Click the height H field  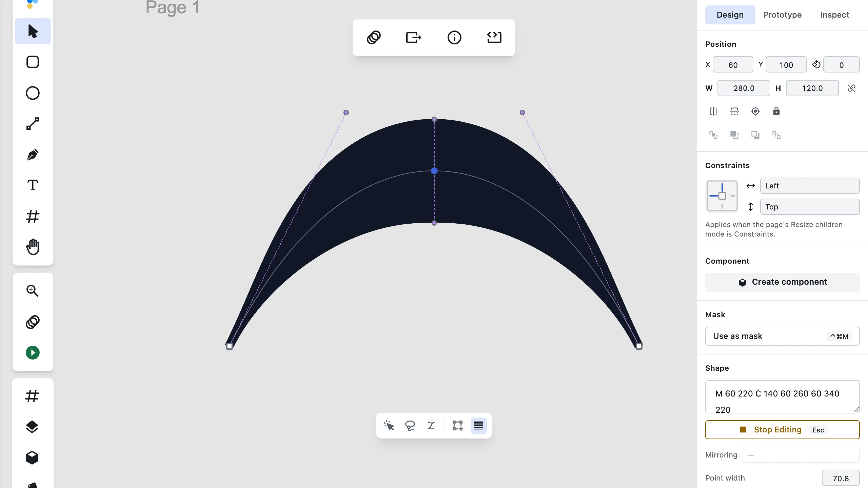pyautogui.click(x=812, y=88)
